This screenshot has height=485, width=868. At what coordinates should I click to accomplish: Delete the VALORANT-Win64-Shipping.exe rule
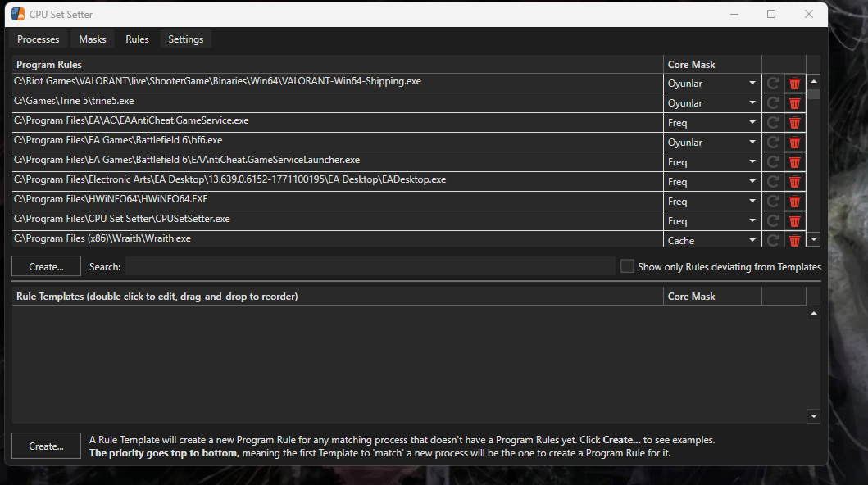click(794, 84)
